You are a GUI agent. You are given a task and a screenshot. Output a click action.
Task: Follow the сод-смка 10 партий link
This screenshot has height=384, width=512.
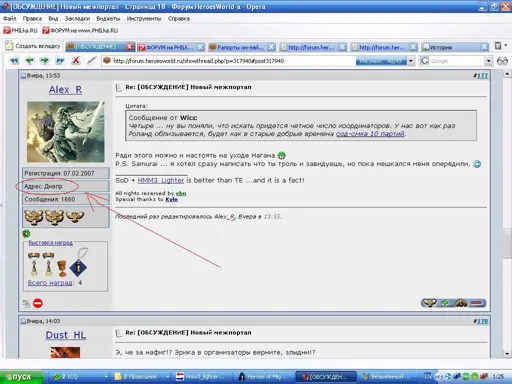370,134
